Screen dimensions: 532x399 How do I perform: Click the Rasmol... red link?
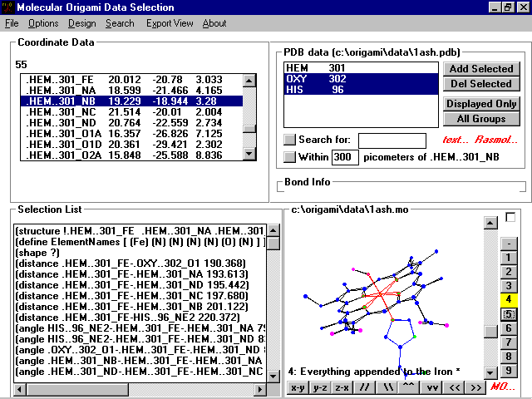(x=497, y=140)
